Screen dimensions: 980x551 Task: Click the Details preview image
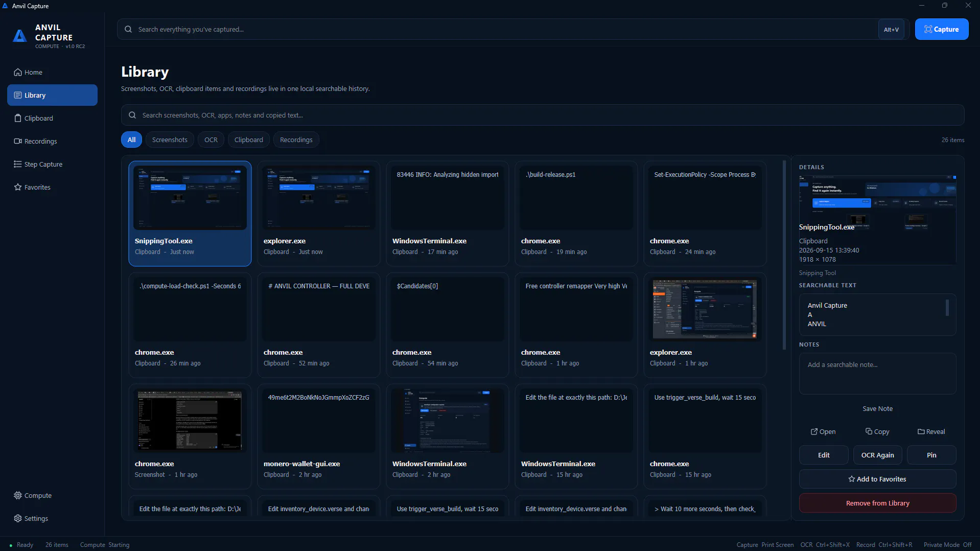click(877, 220)
